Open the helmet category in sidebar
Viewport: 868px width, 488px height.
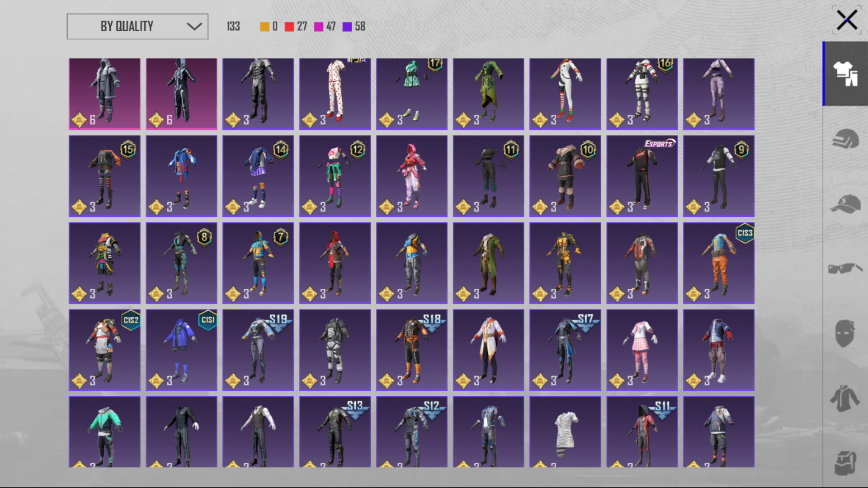click(x=845, y=139)
